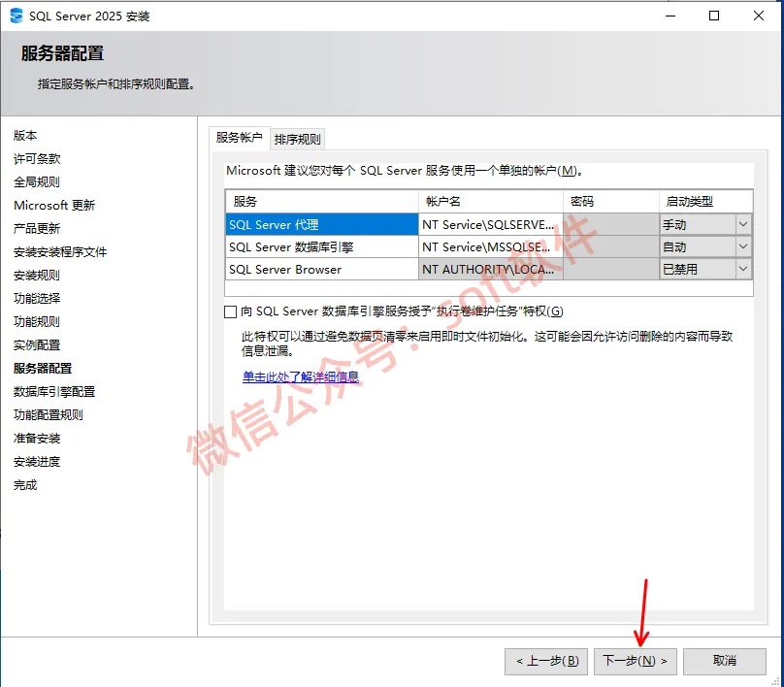
Task: Go back with the 上一步(B) button
Action: click(x=546, y=661)
